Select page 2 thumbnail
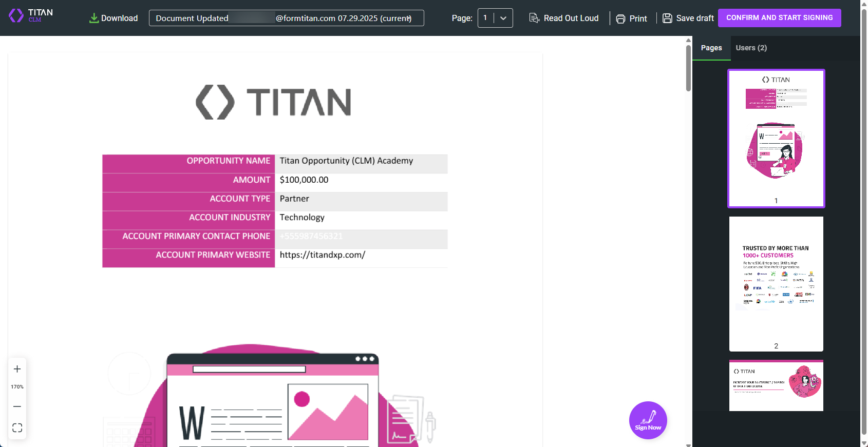This screenshot has width=868, height=447. (x=776, y=283)
